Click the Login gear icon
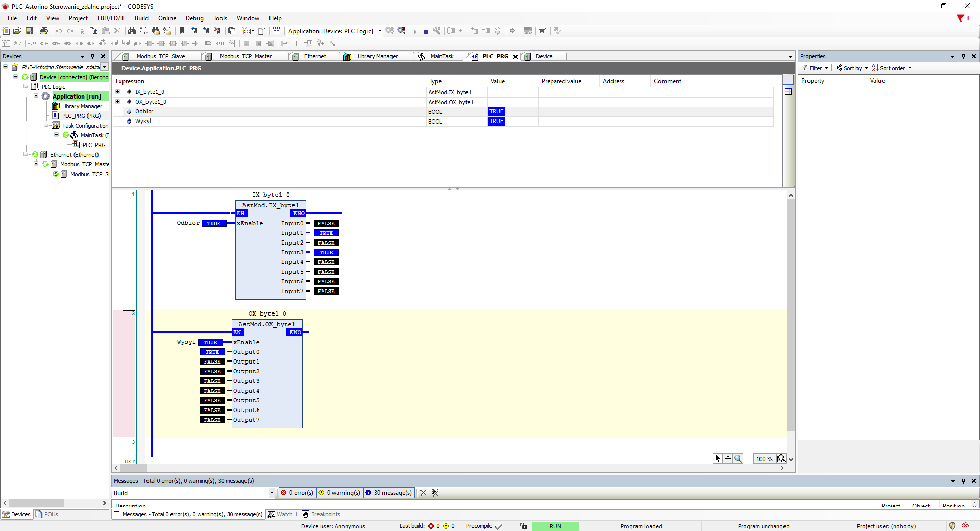Image resolution: width=980 pixels, height=531 pixels. click(390, 31)
